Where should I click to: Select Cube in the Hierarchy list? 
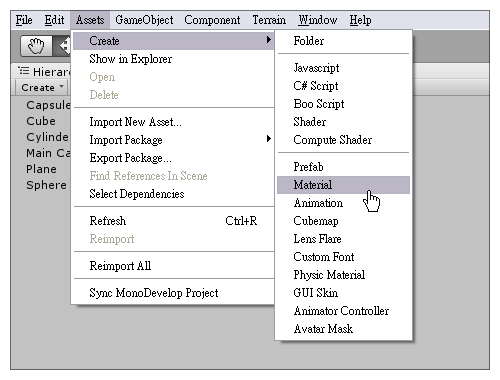41,121
